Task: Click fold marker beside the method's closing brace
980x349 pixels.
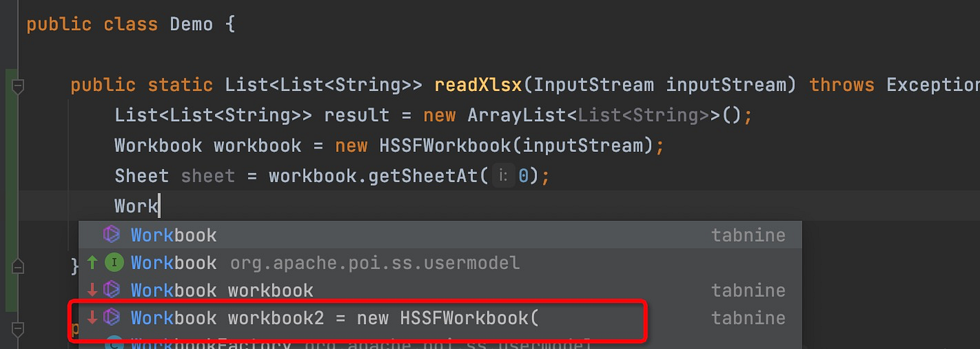Action: (18, 266)
